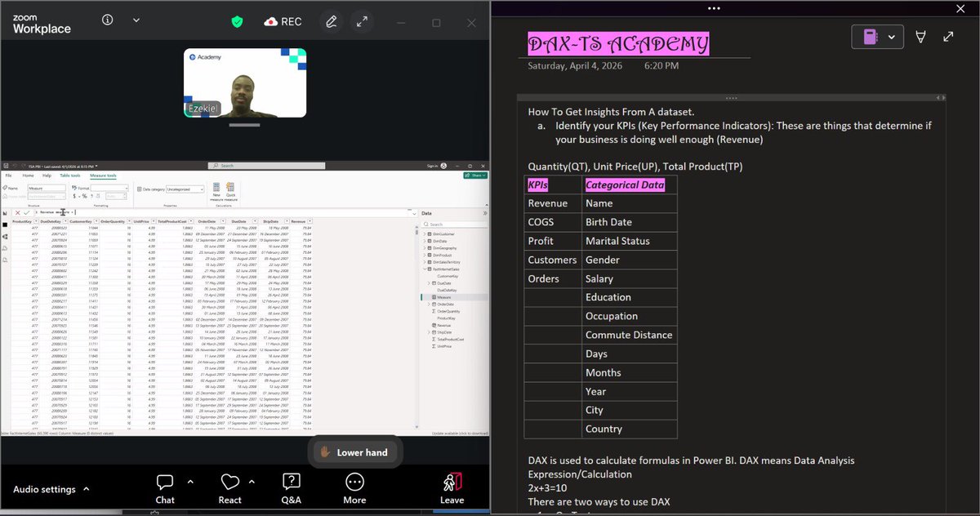The height and width of the screenshot is (516, 980).
Task: Collapse FactInternetSales table in Data pane
Action: (x=425, y=269)
